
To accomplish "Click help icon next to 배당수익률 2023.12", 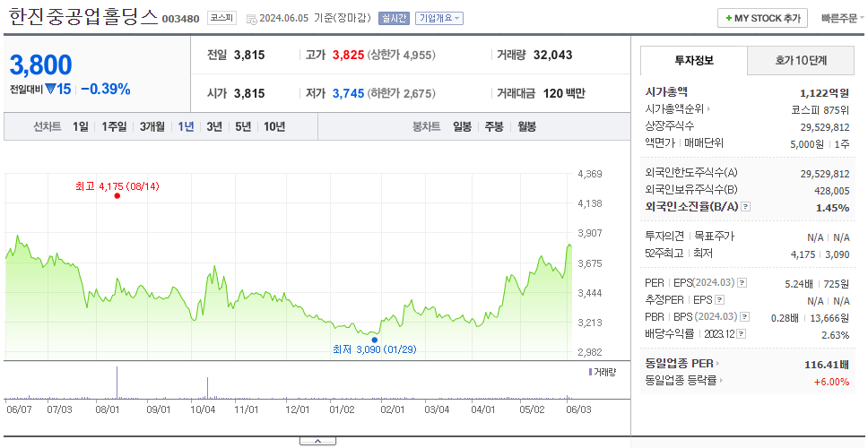I will point(742,334).
